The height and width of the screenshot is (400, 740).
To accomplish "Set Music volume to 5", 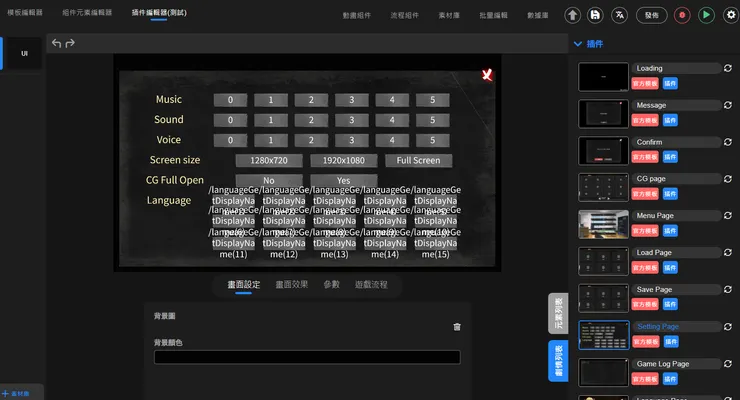I will point(433,100).
